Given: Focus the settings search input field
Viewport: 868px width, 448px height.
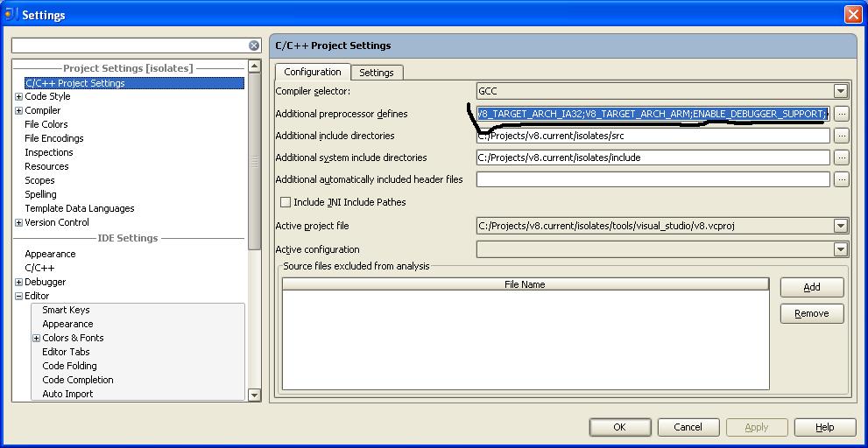Looking at the screenshot, I should click(x=129, y=45).
